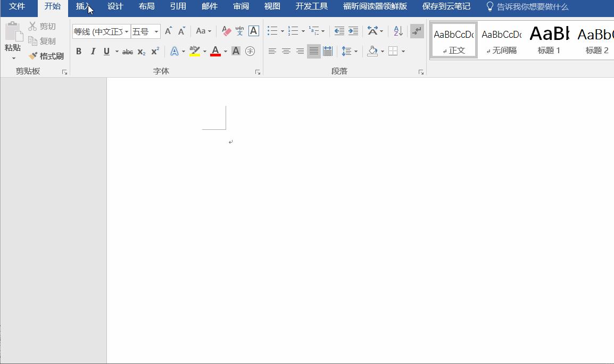The image size is (614, 364).
Task: Open the Phonetic Guide tool
Action: coord(239,31)
